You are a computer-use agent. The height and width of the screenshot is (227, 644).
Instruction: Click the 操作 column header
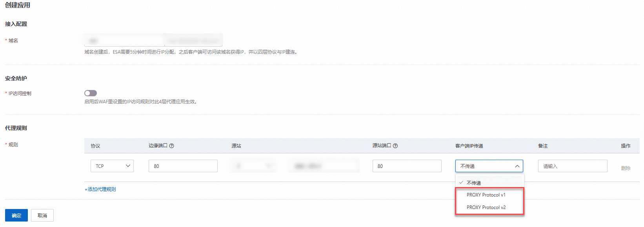tap(626, 146)
